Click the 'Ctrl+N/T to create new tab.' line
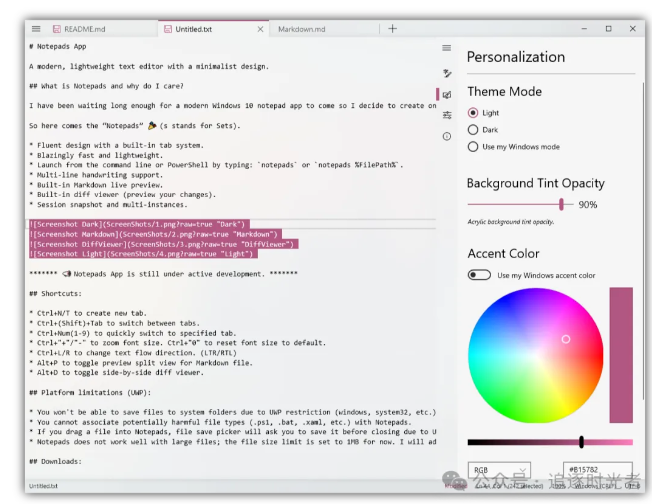 click(x=88, y=314)
